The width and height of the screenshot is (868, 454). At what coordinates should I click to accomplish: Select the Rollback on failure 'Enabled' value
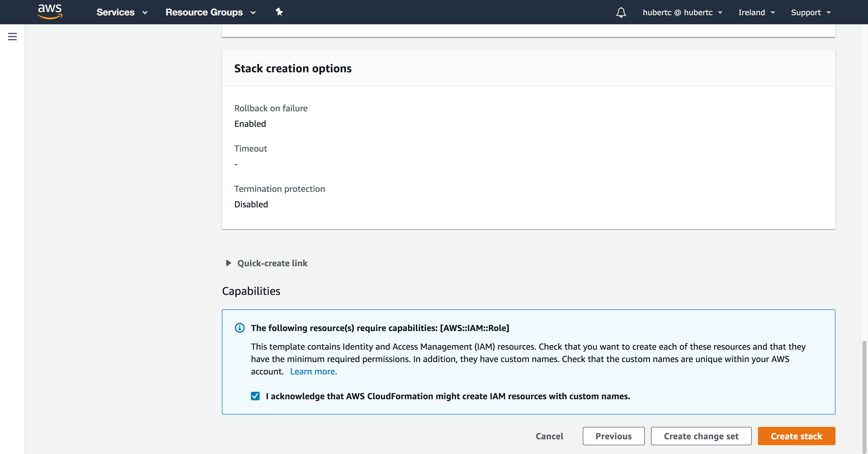point(250,124)
